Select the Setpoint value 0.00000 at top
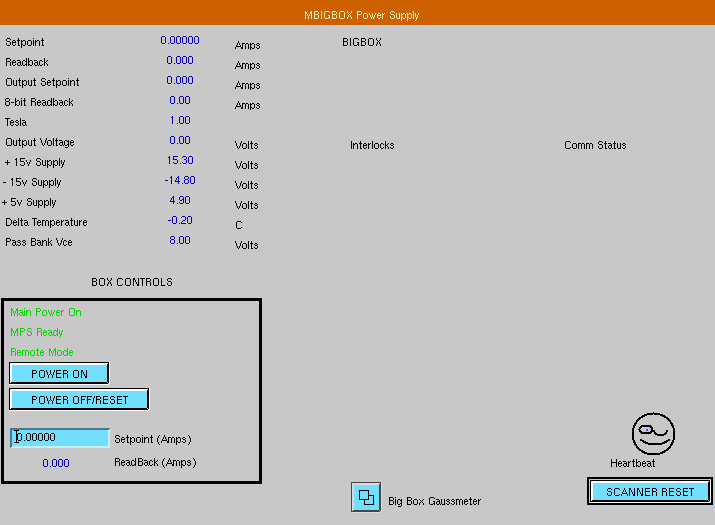Image resolution: width=715 pixels, height=525 pixels. click(x=180, y=40)
